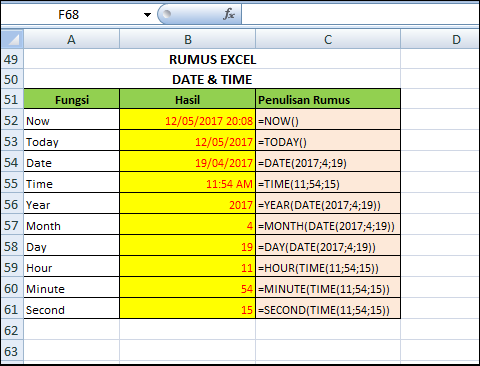Screen dimensions: 480x366
Task: Select row 63 header
Action: point(12,351)
